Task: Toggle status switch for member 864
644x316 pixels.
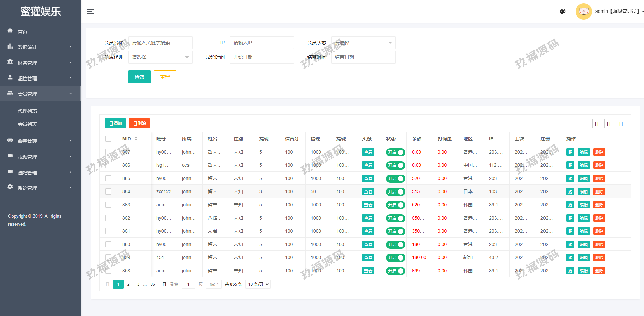Action: tap(395, 192)
